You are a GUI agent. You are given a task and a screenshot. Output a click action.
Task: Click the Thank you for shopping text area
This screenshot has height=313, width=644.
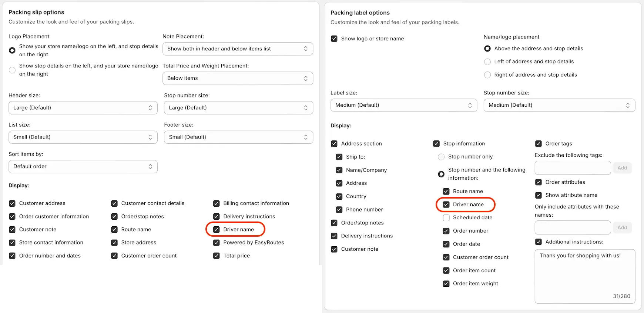(x=585, y=276)
